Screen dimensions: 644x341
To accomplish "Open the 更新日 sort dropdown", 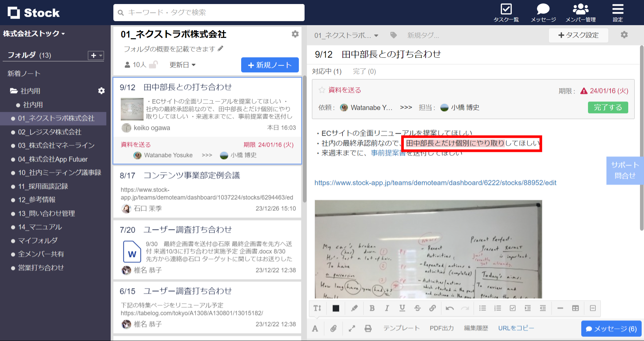I will pyautogui.click(x=182, y=65).
